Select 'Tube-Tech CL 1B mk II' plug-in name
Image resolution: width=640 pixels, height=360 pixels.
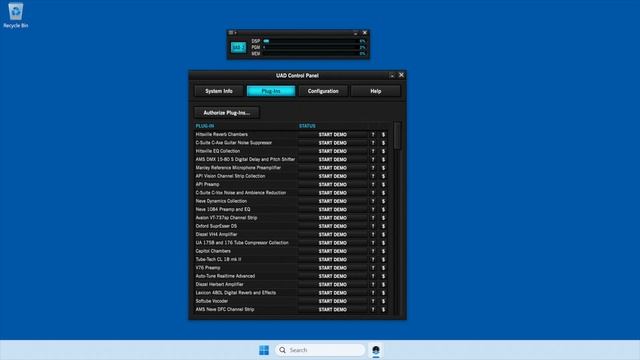pyautogui.click(x=218, y=260)
